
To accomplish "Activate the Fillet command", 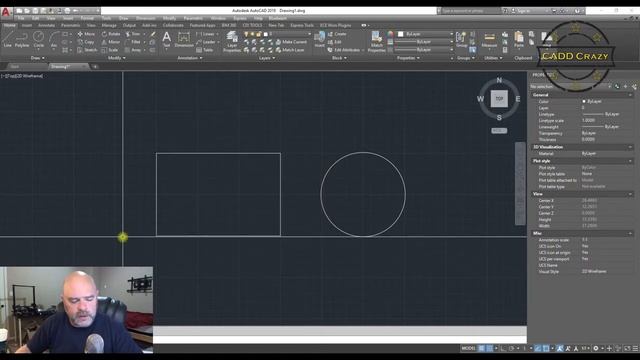I will pos(133,42).
